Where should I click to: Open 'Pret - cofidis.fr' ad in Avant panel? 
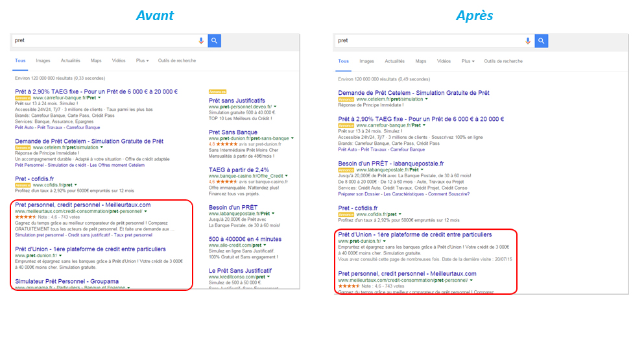[34, 179]
